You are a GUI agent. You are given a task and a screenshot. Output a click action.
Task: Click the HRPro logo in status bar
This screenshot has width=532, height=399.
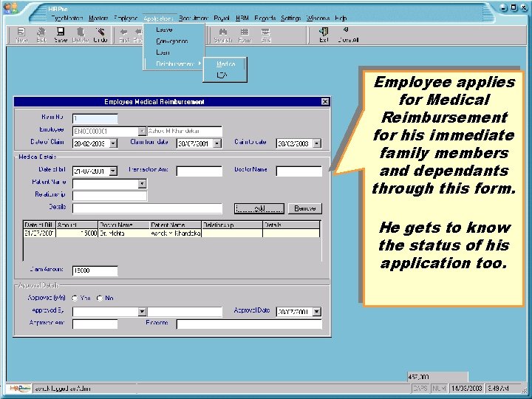[20, 389]
